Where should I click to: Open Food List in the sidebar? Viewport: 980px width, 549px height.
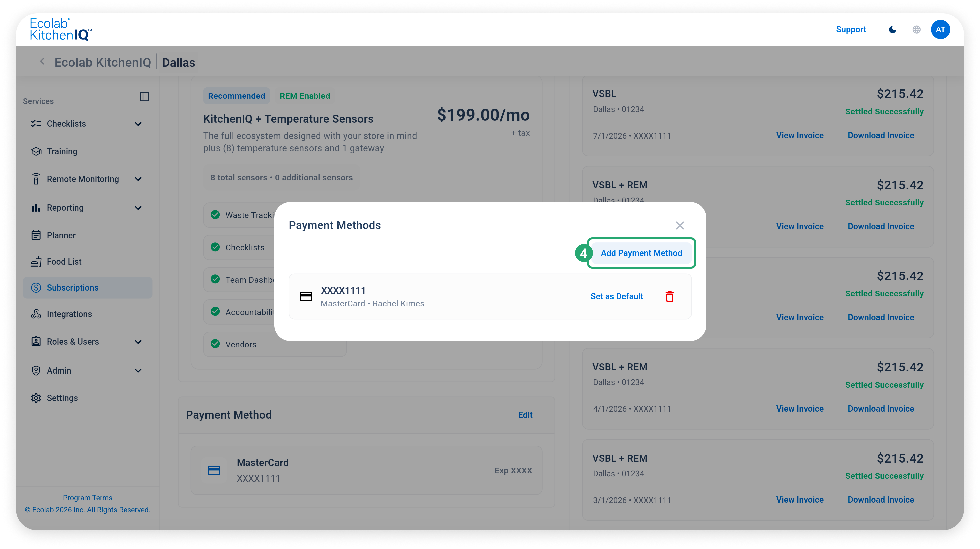(64, 262)
